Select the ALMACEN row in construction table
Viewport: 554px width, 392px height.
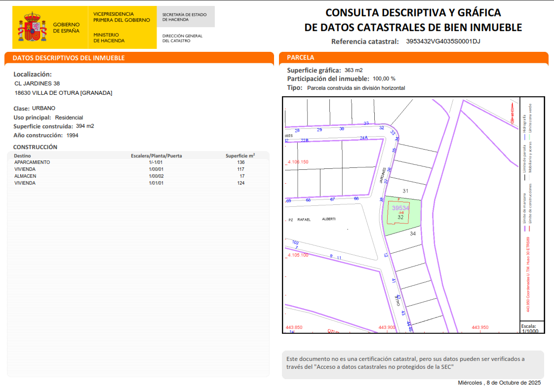tap(138, 176)
